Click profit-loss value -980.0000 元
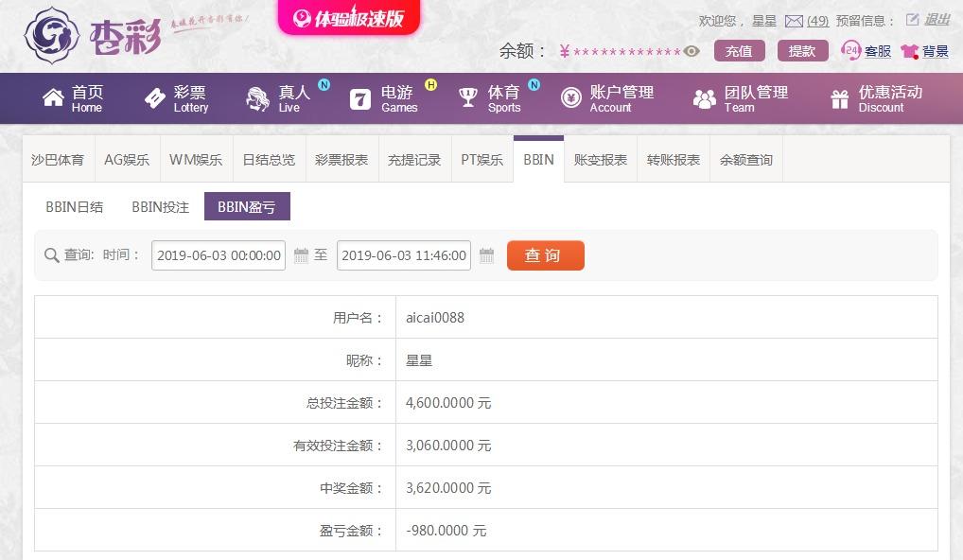 click(x=446, y=531)
